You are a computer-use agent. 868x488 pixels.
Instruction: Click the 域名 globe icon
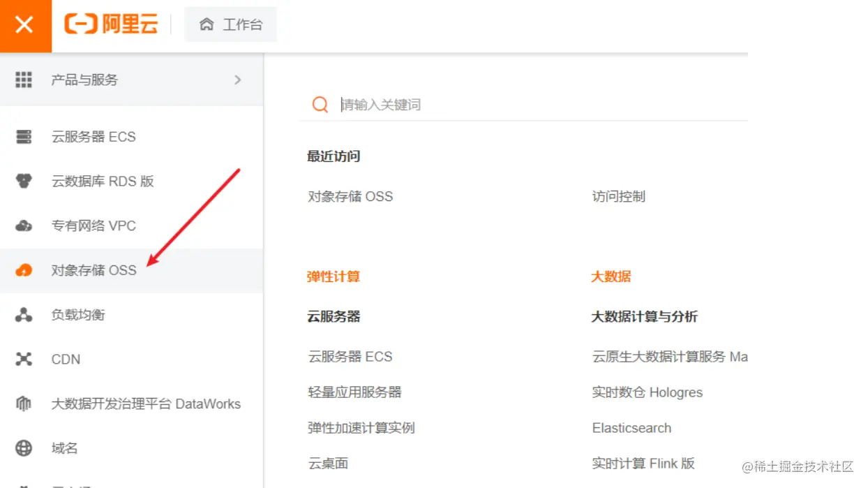click(x=24, y=448)
